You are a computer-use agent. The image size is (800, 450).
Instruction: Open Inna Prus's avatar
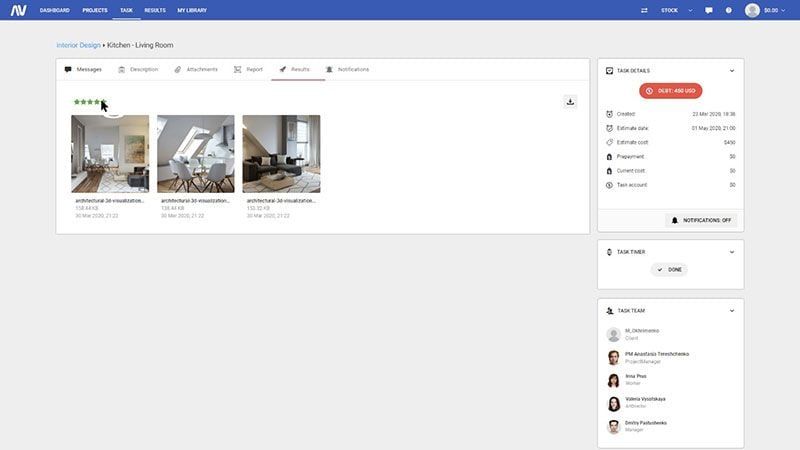click(x=613, y=380)
